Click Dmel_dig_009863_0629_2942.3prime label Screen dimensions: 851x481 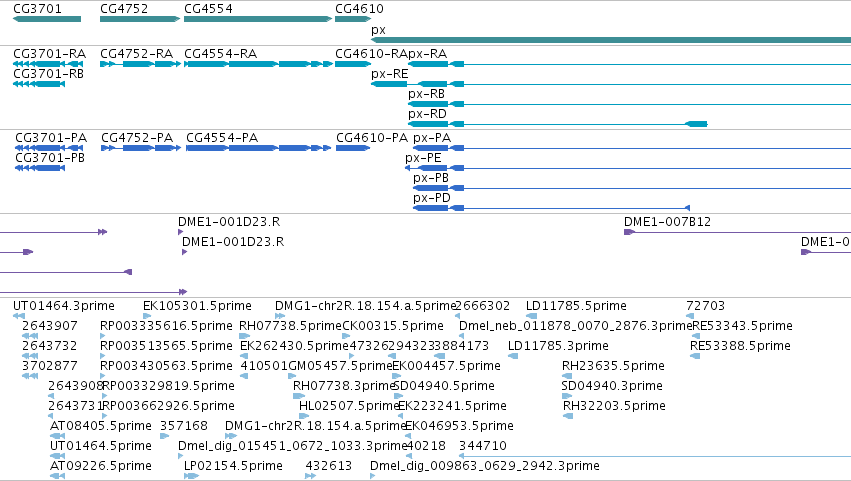[x=485, y=467]
